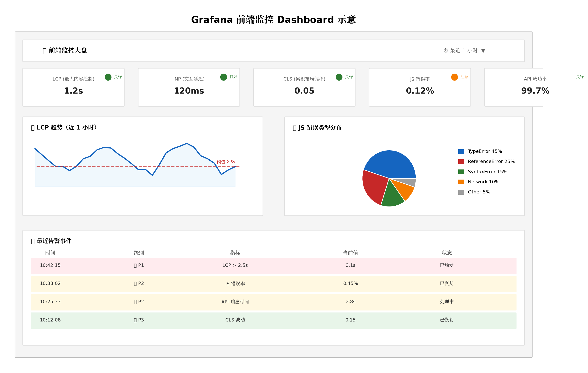Click the TypeError 45% legend label
Screen dimensions: 588x373
(x=485, y=151)
